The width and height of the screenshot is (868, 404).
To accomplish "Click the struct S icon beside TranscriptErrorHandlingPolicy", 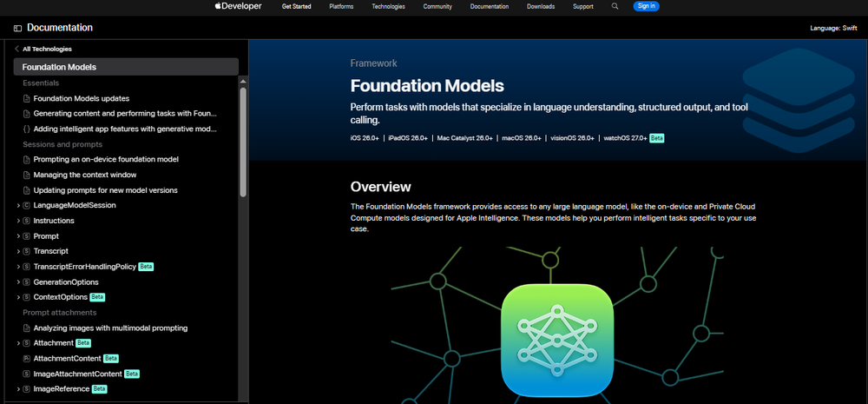I will 26,267.
